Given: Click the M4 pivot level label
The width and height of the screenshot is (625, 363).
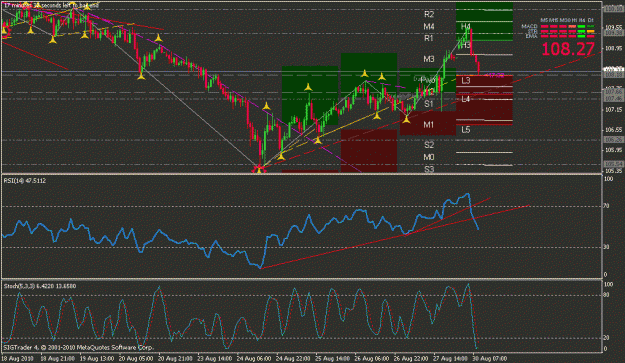Looking at the screenshot, I should point(429,27).
